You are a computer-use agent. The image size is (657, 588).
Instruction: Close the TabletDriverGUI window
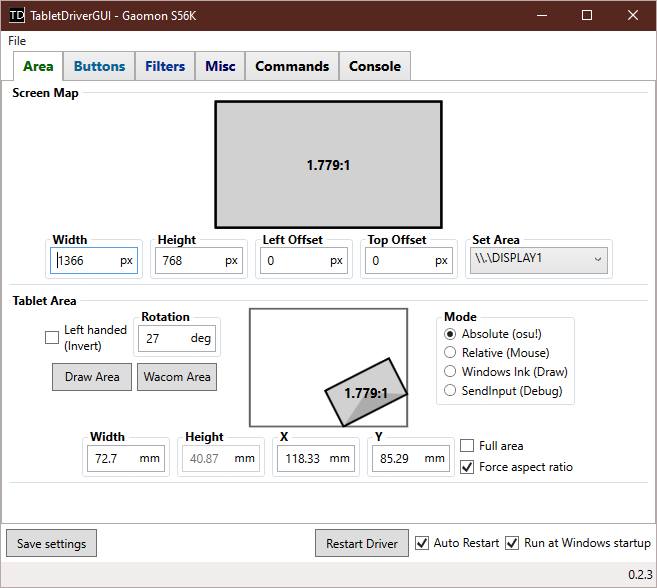(x=633, y=16)
